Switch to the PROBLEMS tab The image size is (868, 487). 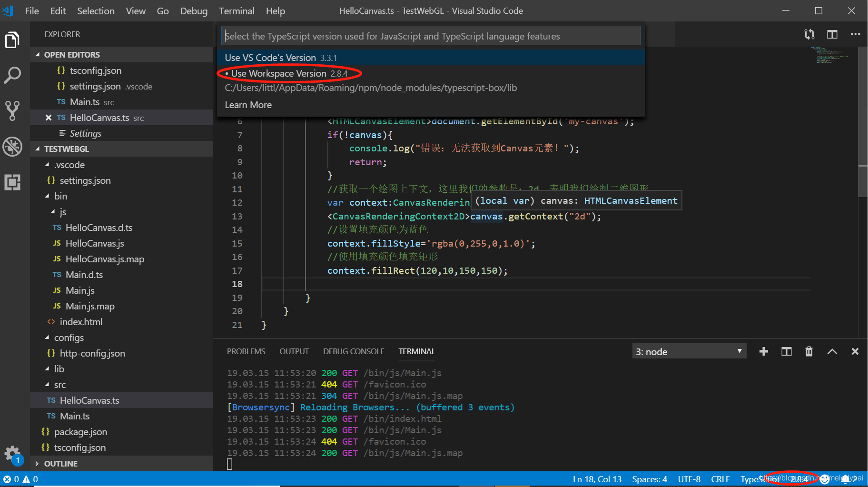[x=246, y=351]
